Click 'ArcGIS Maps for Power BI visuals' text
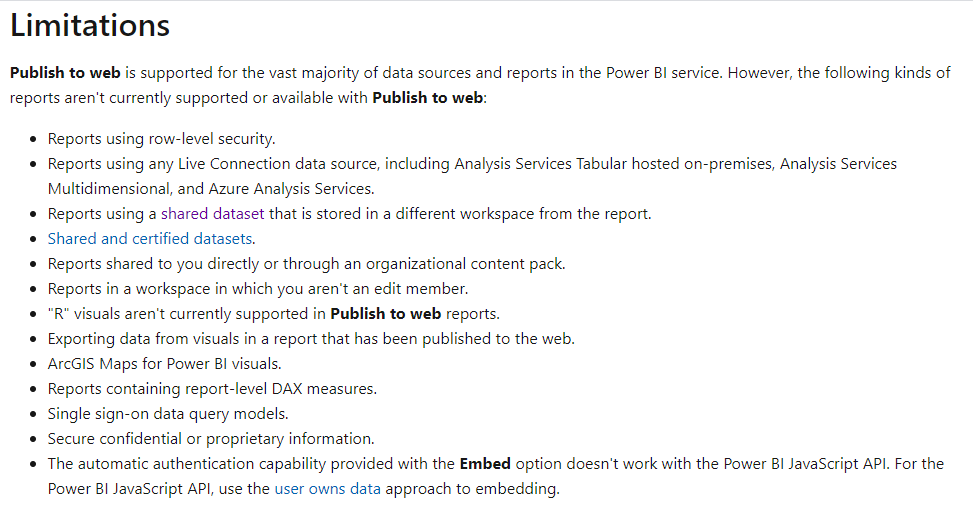973x508 pixels. click(x=164, y=364)
